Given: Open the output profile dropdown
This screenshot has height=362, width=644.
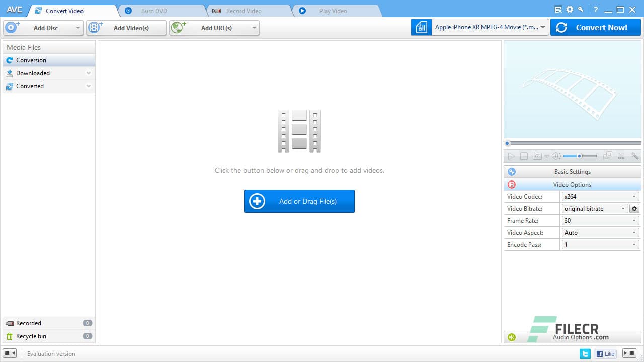Looking at the screenshot, I should [x=543, y=27].
